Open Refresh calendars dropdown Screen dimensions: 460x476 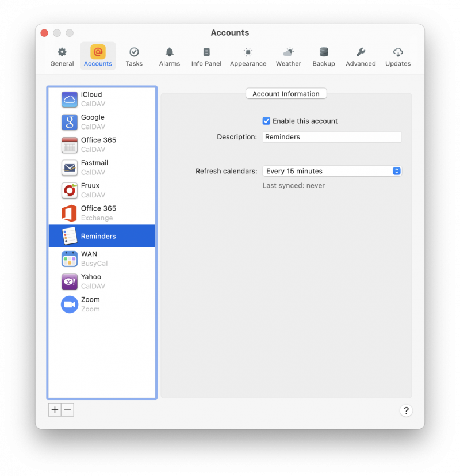click(x=332, y=171)
